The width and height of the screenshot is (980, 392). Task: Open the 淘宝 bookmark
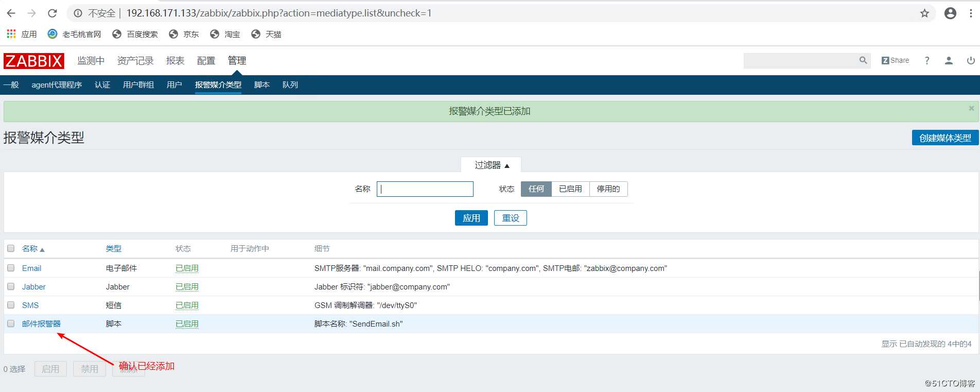tap(225, 34)
